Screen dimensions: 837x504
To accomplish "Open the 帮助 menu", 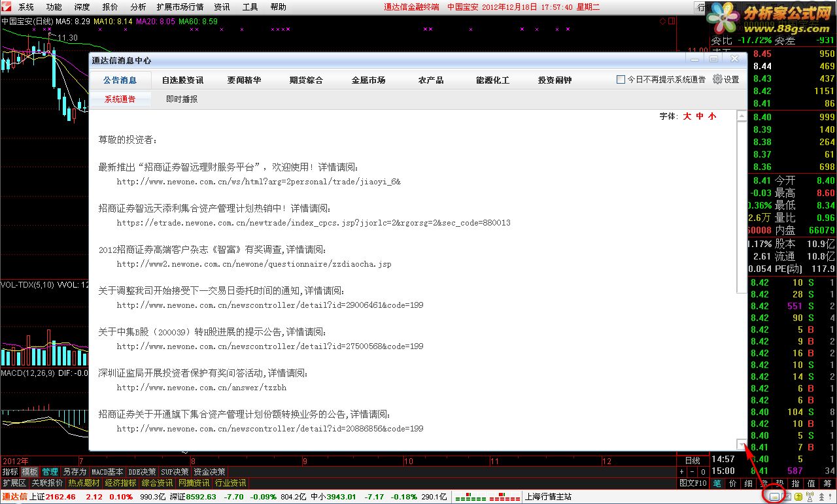I will 278,7.
